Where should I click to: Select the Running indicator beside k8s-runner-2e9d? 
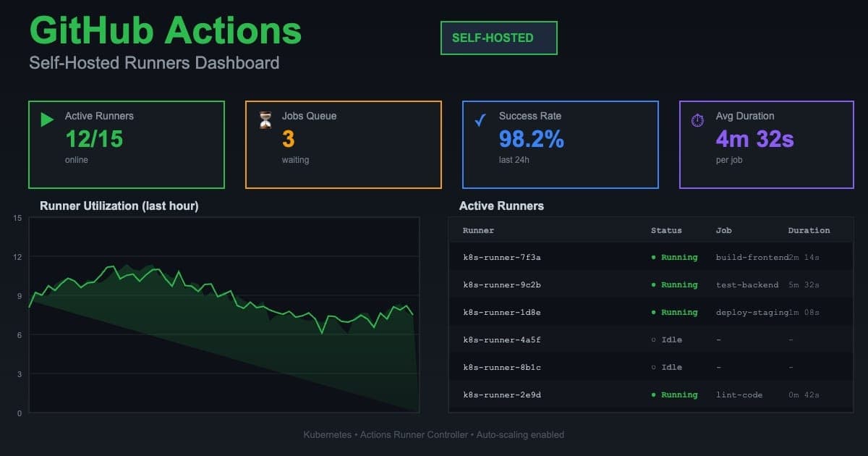pyautogui.click(x=655, y=394)
